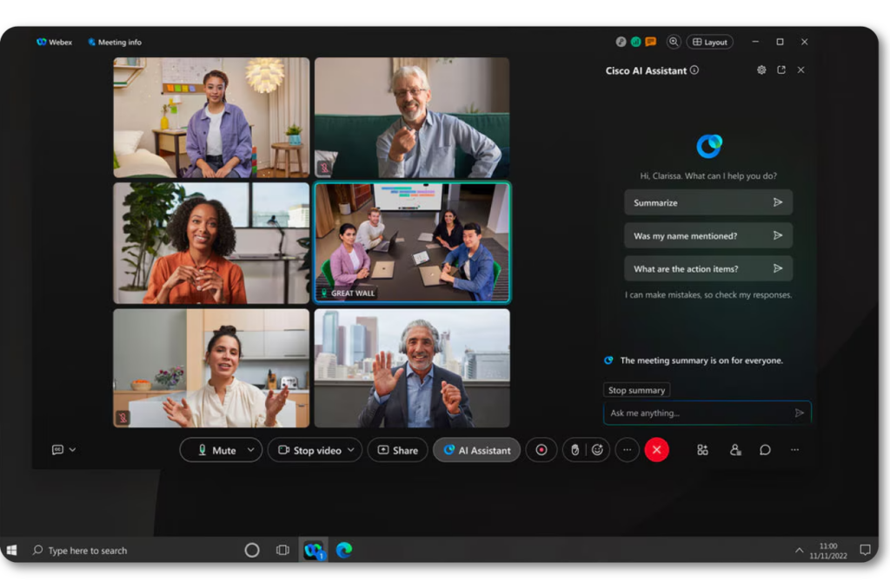Viewport: 890px width, 588px height.
Task: Toggle closed captions icon
Action: pyautogui.click(x=57, y=450)
